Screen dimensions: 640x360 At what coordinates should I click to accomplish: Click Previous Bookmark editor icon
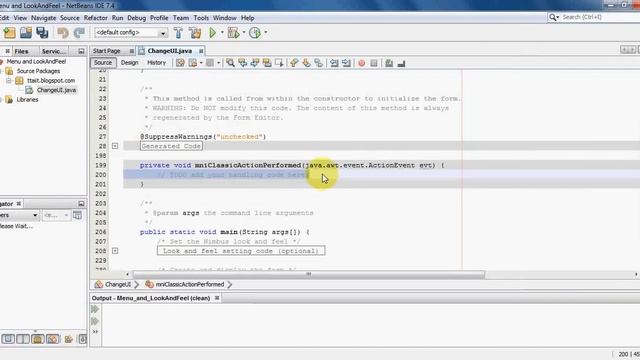[x=294, y=63]
